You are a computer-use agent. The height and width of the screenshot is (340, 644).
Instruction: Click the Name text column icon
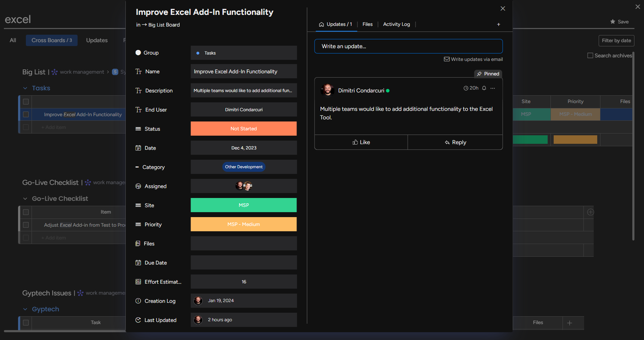coord(139,72)
